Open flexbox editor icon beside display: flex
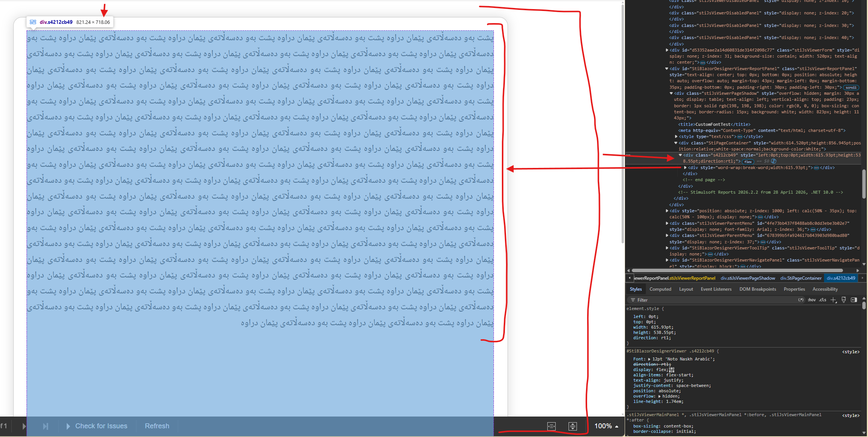This screenshot has height=437, width=868. pyautogui.click(x=672, y=370)
